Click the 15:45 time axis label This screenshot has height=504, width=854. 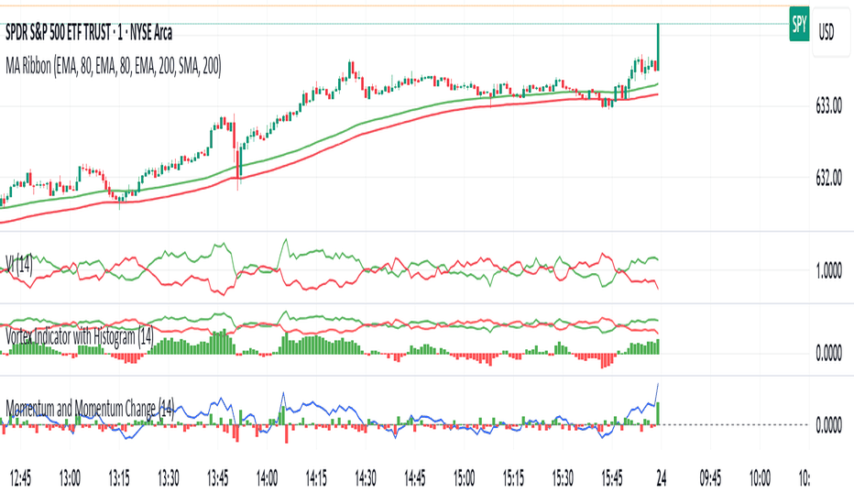pos(611,478)
